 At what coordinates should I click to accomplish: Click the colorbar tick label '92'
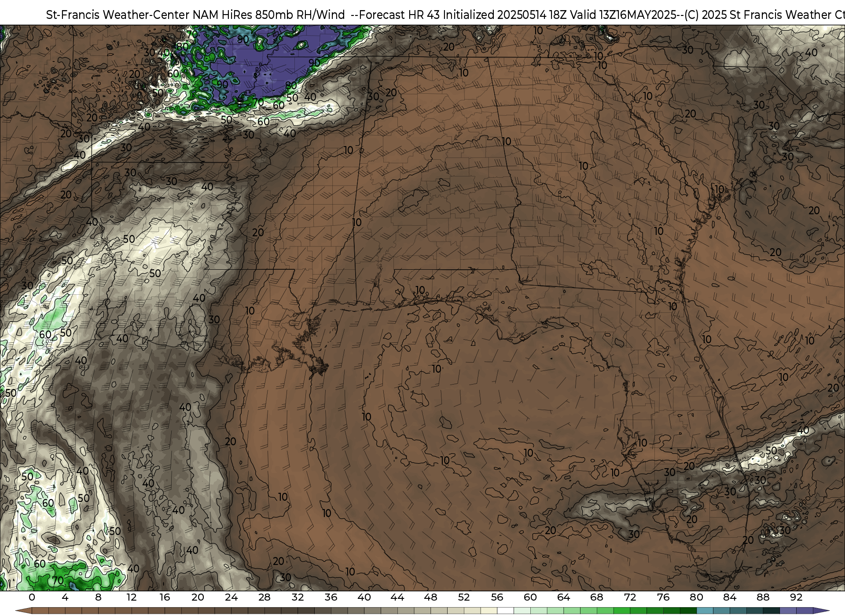(x=796, y=597)
